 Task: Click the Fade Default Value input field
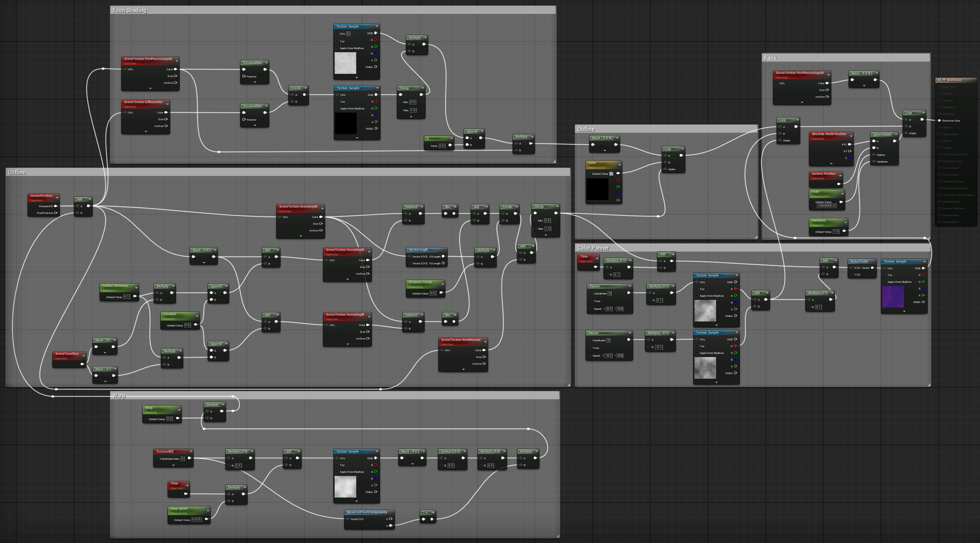pos(826,206)
